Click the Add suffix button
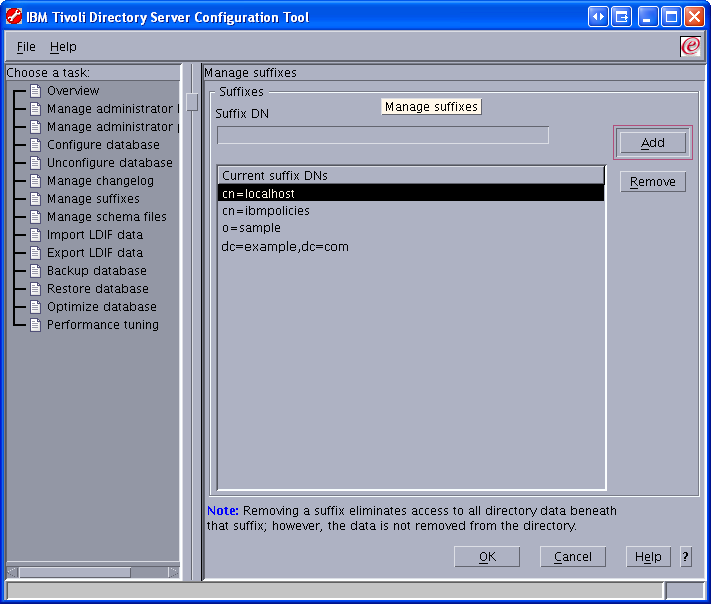711x604 pixels. tap(653, 143)
